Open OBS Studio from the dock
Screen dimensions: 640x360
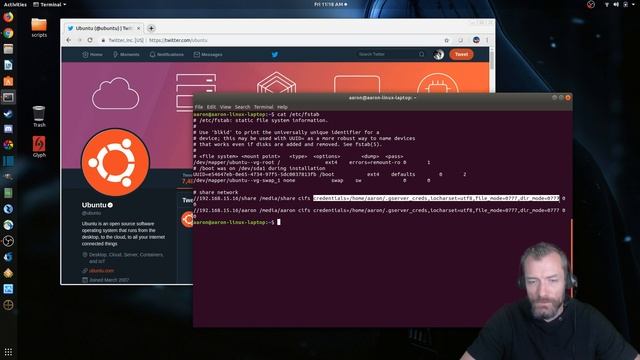[8, 241]
